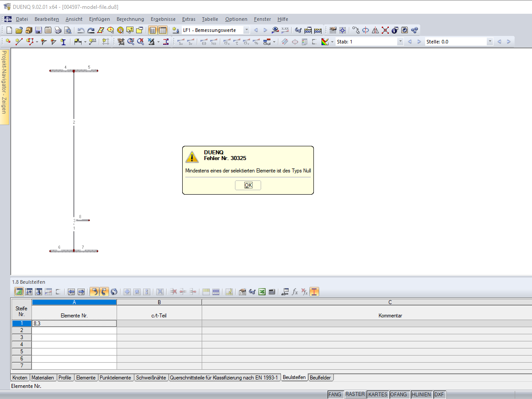Viewport: 532px width, 399px height.
Task: Switch to the Beulfelder tab
Action: (x=321, y=378)
